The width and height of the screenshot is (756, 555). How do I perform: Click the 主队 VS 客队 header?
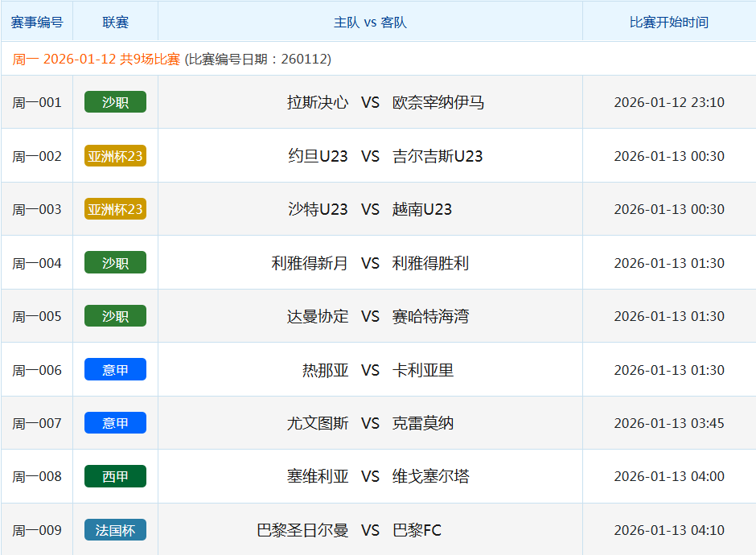pos(371,22)
